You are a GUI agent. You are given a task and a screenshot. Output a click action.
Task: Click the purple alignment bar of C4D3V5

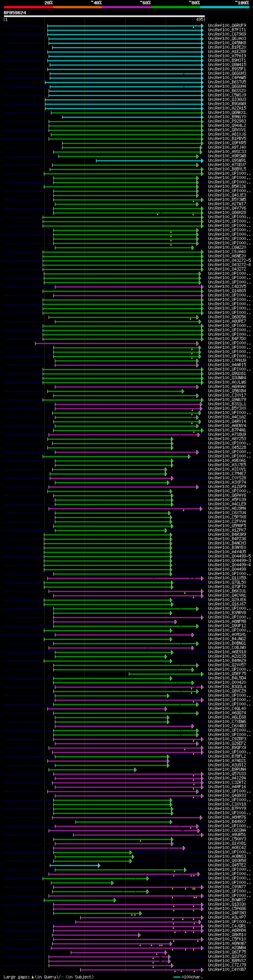(x=129, y=287)
